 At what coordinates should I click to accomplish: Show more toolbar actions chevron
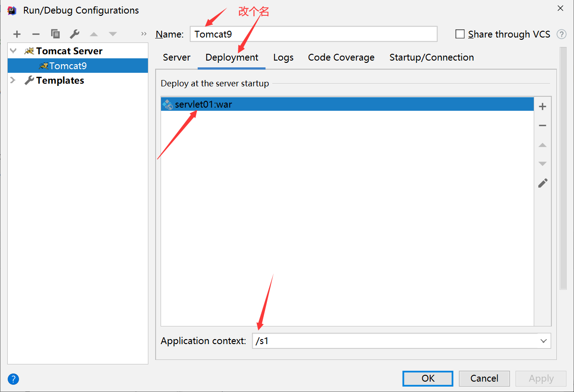pos(144,34)
